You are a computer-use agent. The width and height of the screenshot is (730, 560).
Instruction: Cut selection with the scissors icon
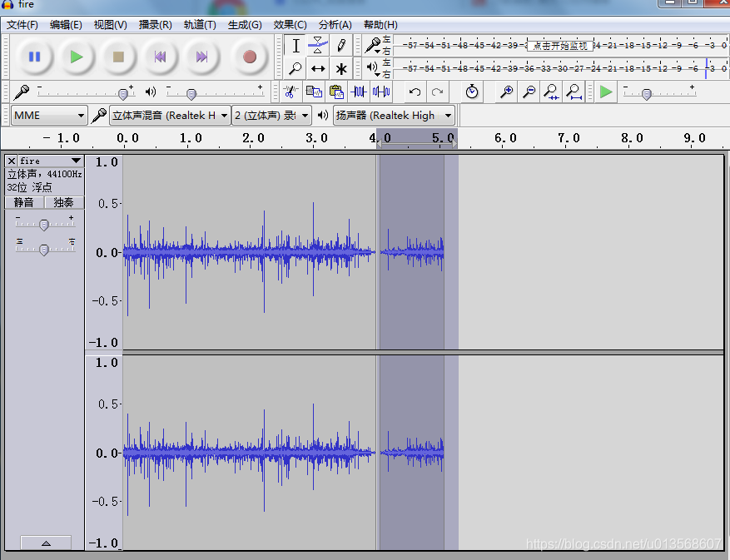[x=291, y=92]
